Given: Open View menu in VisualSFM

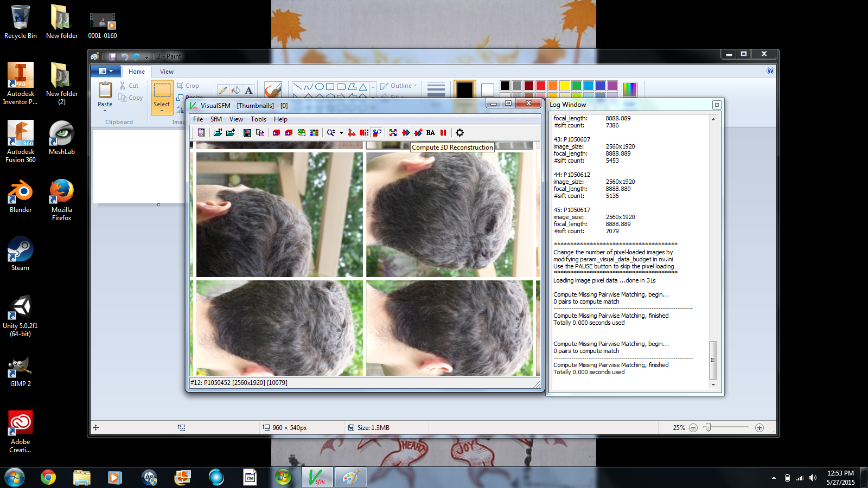Looking at the screenshot, I should [236, 119].
